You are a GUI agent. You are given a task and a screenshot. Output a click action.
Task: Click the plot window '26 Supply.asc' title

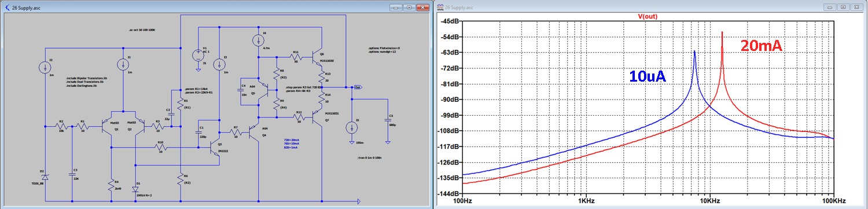(459, 7)
